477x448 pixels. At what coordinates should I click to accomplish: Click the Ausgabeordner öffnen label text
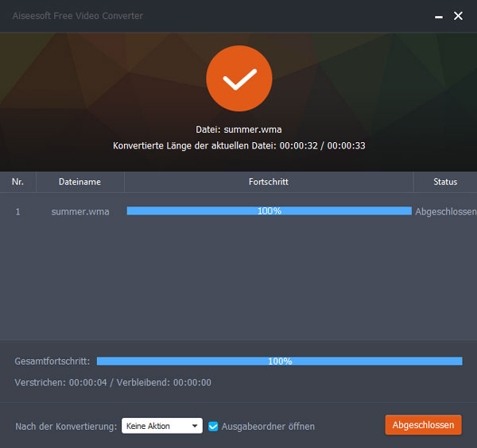pos(268,427)
